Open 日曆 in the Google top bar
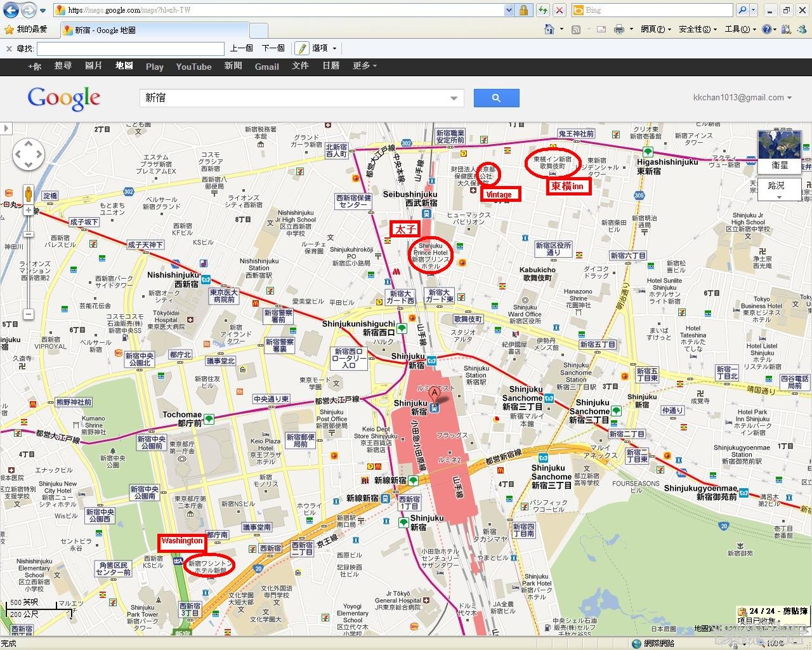 click(x=331, y=66)
